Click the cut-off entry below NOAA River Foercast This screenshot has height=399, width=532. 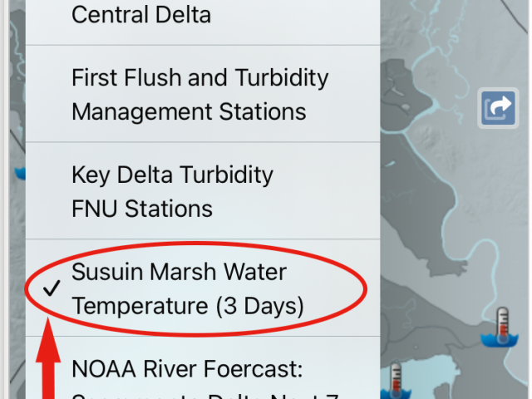(205, 396)
